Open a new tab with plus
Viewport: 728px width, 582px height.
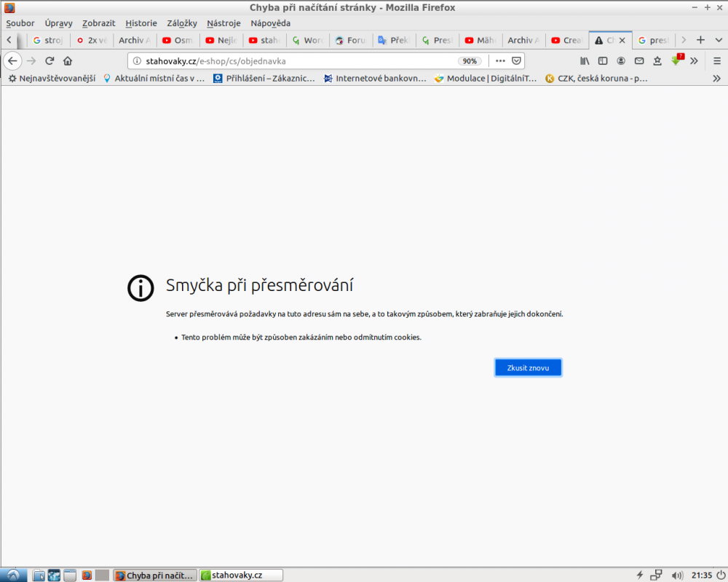coord(700,41)
